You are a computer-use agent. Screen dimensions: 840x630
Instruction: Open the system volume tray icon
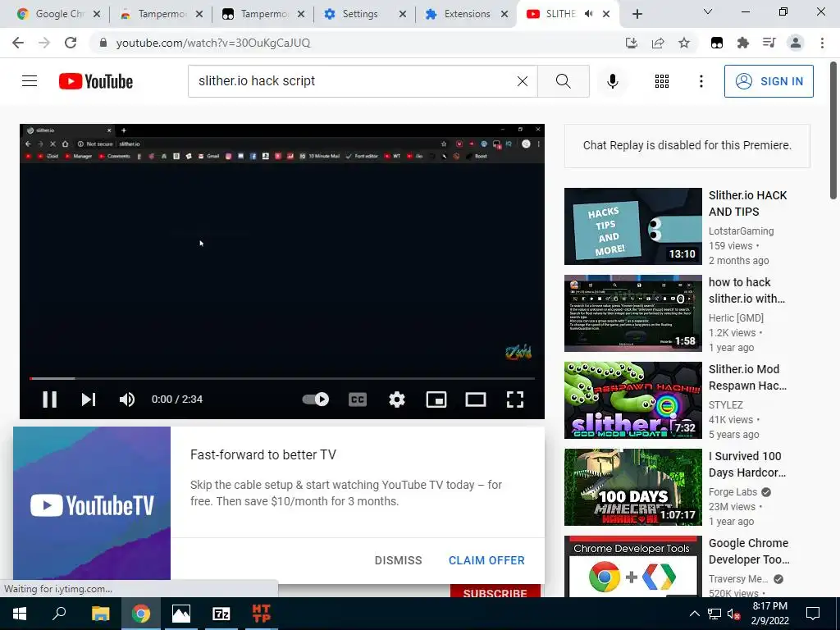[734, 614]
